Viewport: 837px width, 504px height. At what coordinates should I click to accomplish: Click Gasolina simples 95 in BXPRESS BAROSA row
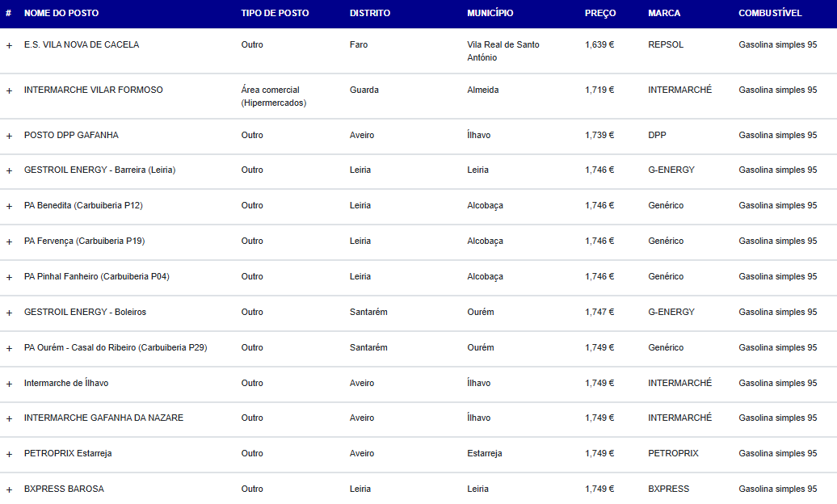pos(778,489)
